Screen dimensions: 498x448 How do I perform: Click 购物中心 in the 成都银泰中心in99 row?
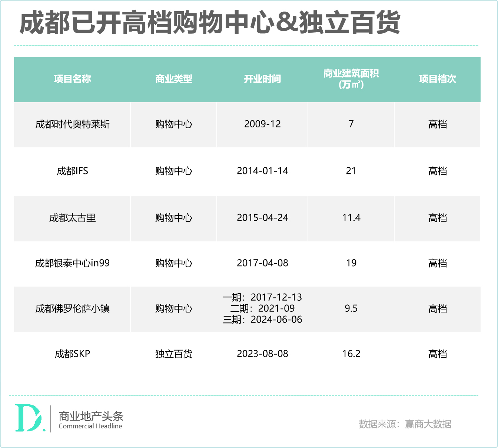[174, 263]
